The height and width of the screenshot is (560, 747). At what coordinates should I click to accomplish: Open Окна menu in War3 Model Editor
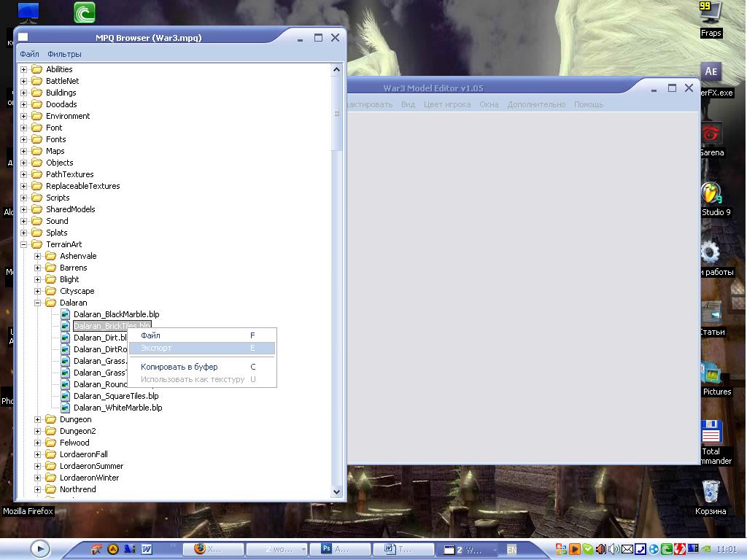[x=489, y=104]
